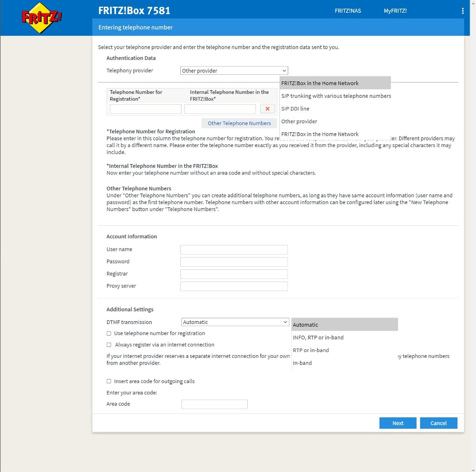Pick Other provider from the list
Viewport: 476px width, 472px height.
click(335, 121)
